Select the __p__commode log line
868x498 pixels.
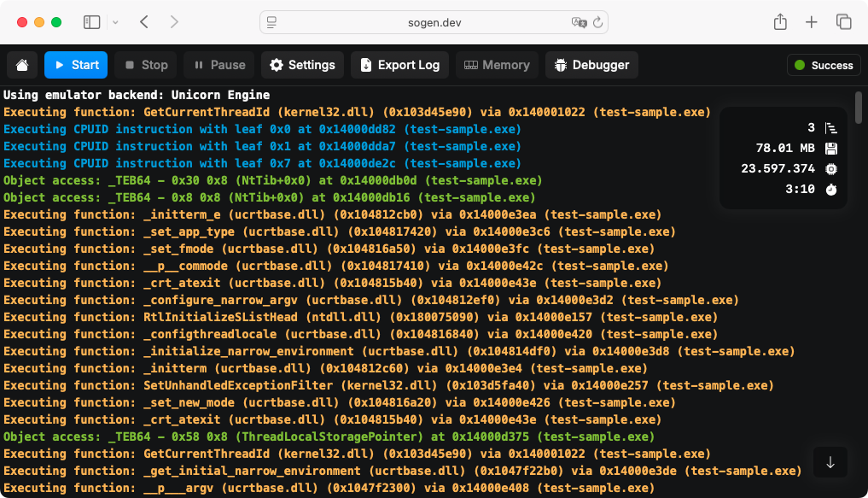click(x=336, y=266)
